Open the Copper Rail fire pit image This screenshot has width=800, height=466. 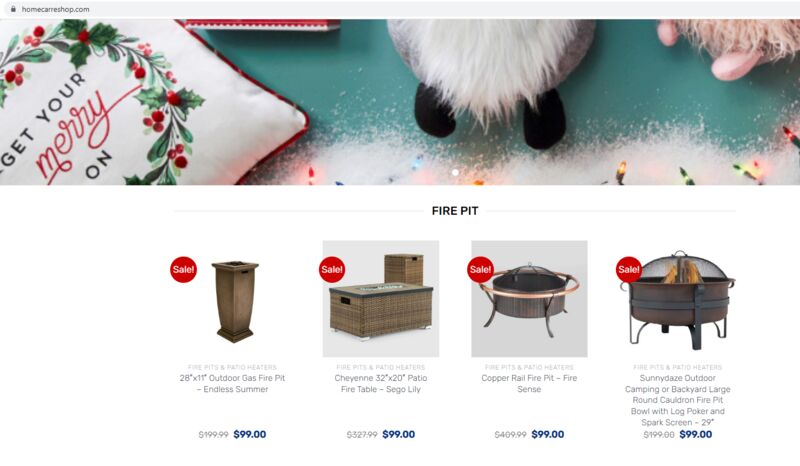[x=529, y=299]
